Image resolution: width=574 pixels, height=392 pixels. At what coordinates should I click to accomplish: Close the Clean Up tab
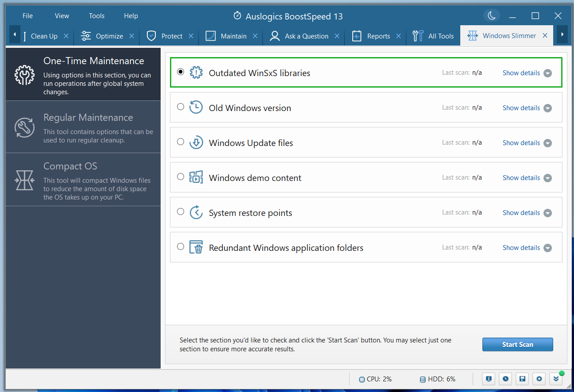tap(66, 36)
